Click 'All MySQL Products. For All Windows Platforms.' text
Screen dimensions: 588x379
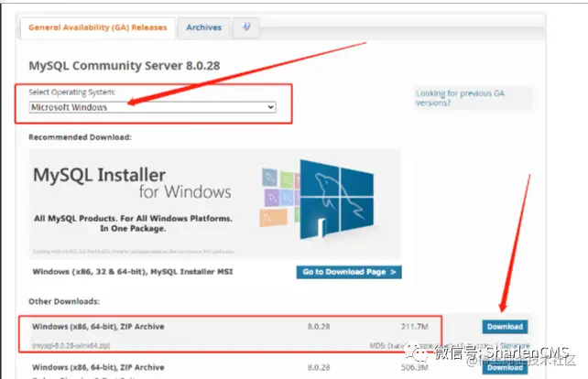(133, 219)
